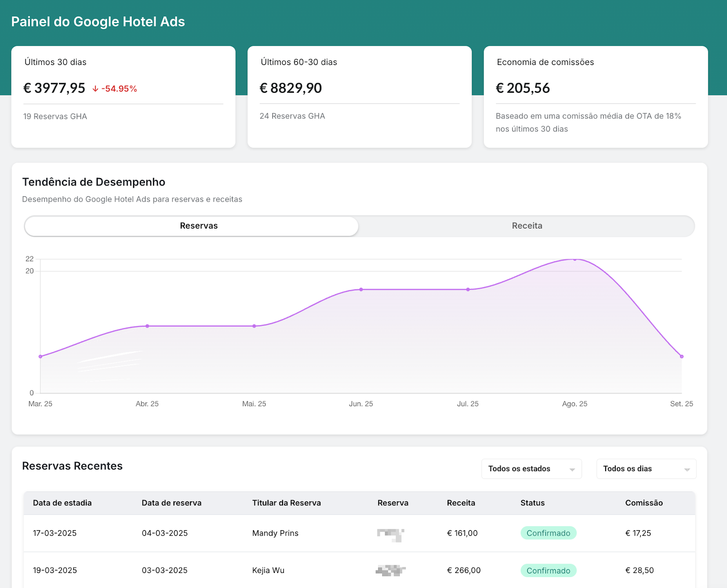
Task: Click the € 8829,90 revenue figure
Action: pos(290,88)
